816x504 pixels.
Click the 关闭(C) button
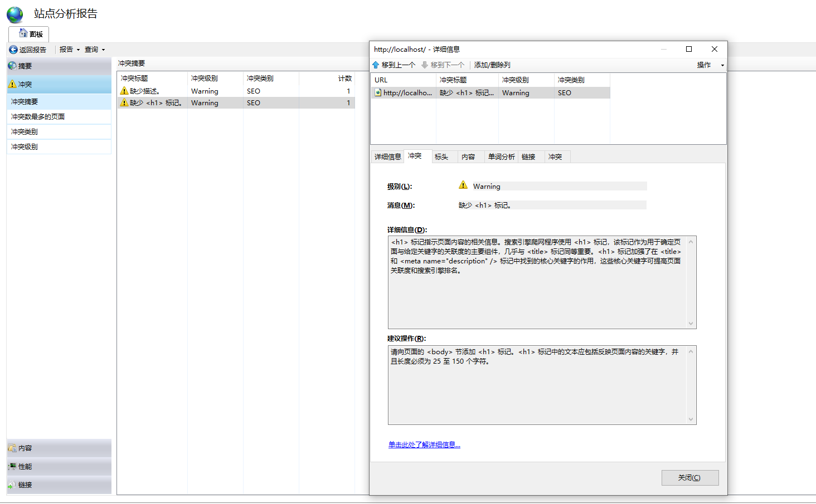tap(689, 478)
